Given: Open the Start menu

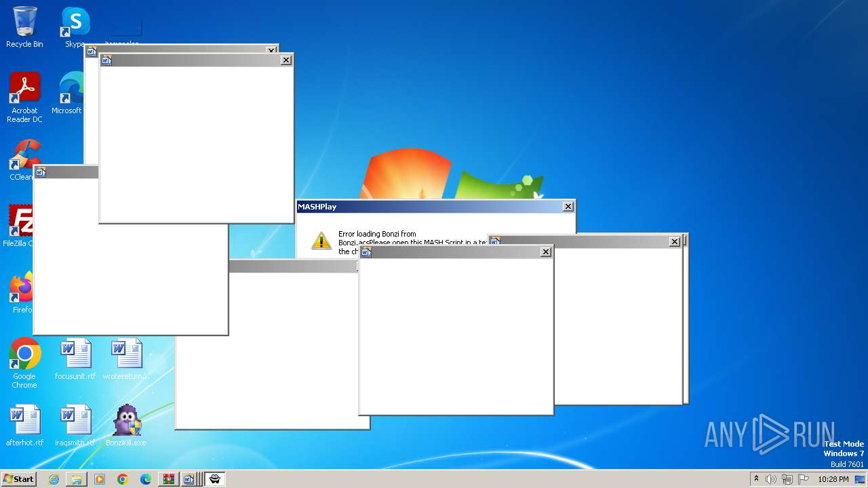Looking at the screenshot, I should [x=18, y=479].
